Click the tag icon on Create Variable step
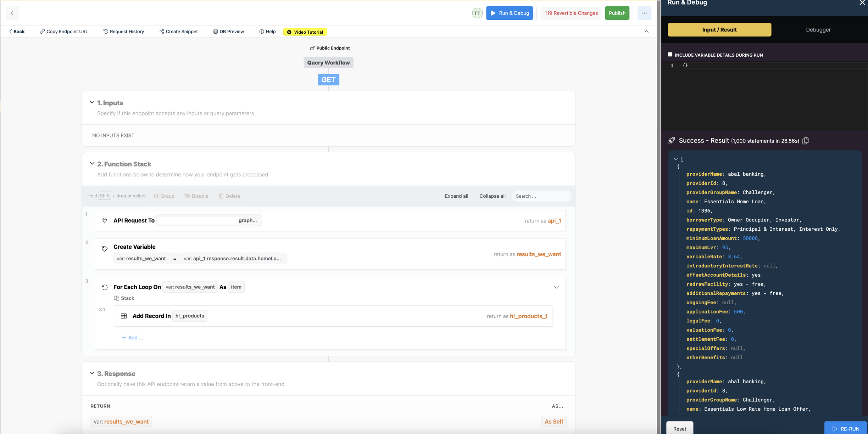Viewport: 868px width, 434px height. pyautogui.click(x=105, y=249)
